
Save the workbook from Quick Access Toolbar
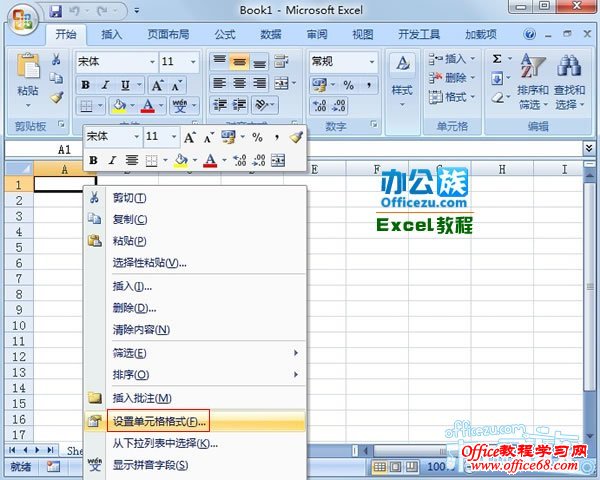tap(56, 11)
